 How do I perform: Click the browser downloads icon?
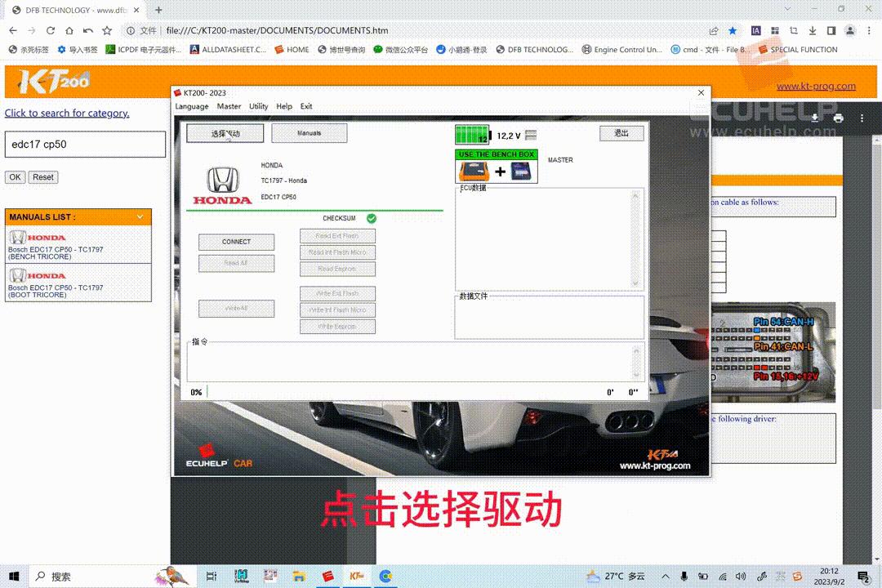(811, 29)
